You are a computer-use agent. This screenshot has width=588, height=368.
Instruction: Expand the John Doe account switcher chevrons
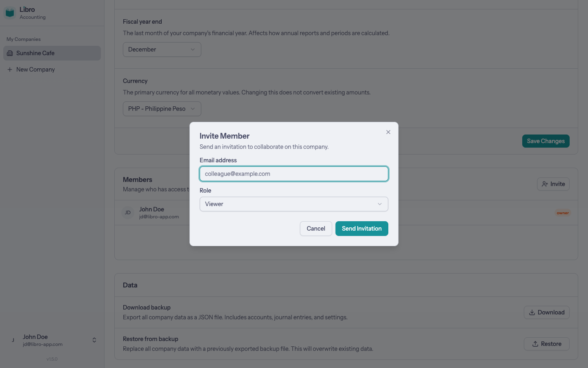pyautogui.click(x=94, y=340)
